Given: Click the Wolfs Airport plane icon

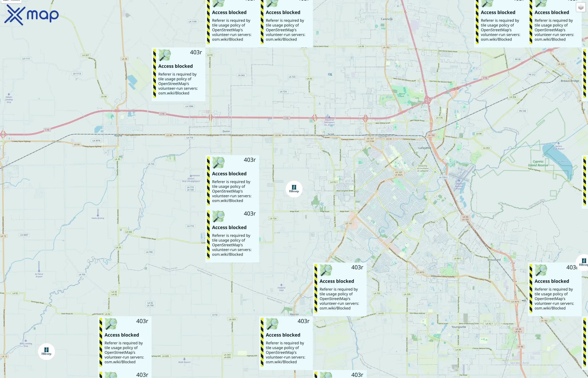Looking at the screenshot, I should point(184,359).
